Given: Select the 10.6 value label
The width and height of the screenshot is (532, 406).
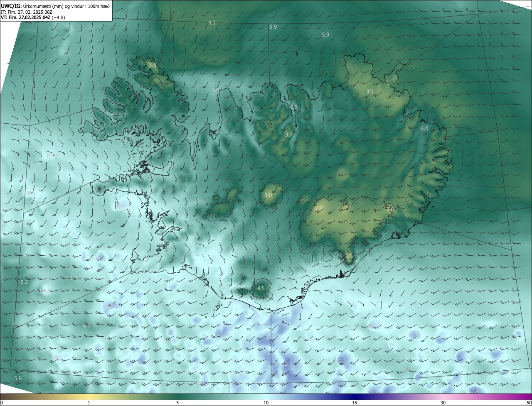Looking at the screenshot, I should (121, 208).
